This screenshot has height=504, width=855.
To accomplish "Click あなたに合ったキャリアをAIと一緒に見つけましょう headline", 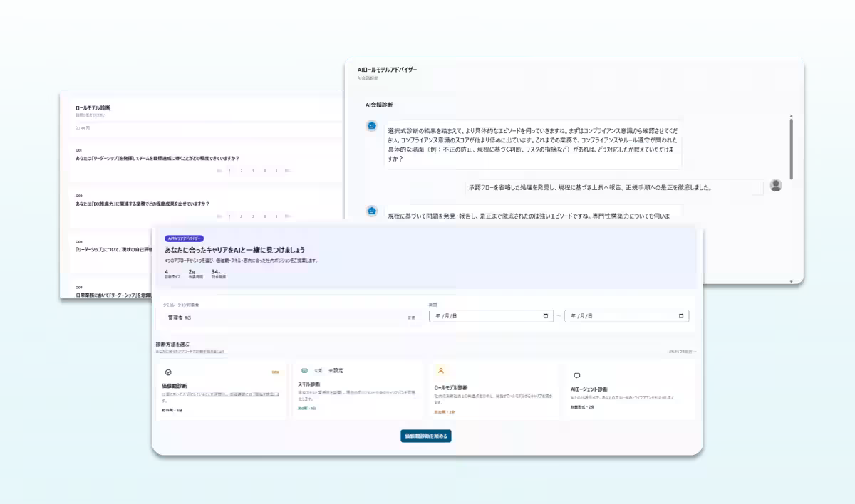I will click(x=235, y=250).
